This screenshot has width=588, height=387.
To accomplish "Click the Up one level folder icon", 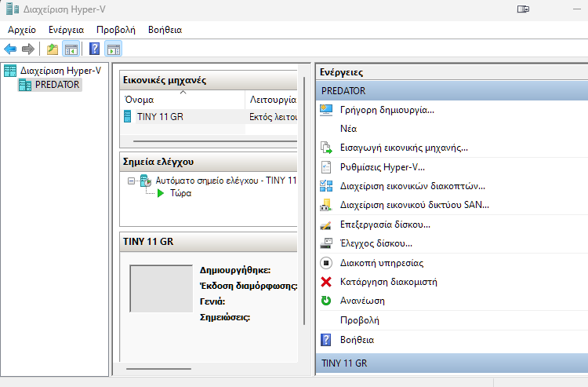I will (53, 49).
